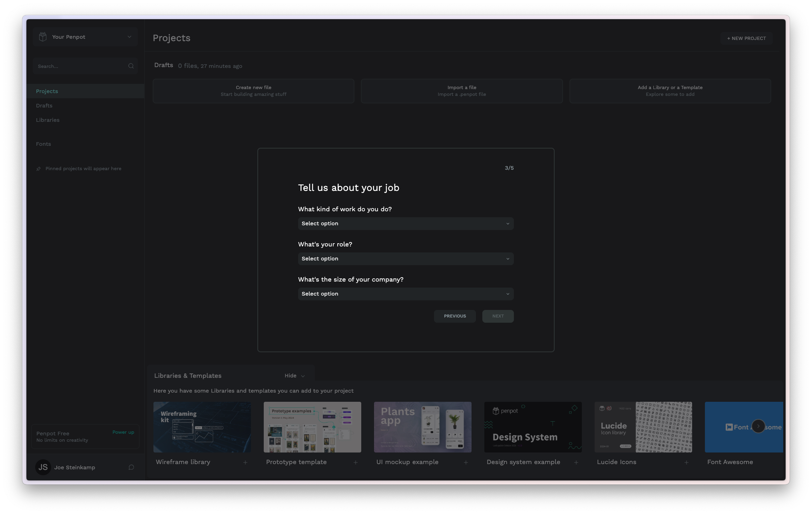The image size is (812, 514).
Task: Click the Previous button
Action: click(455, 316)
